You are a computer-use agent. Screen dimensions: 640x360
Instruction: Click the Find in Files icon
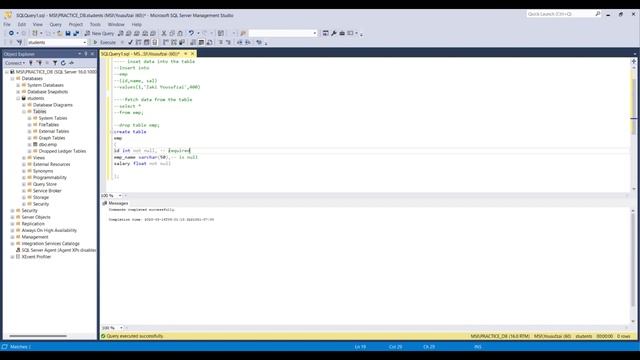(243, 33)
